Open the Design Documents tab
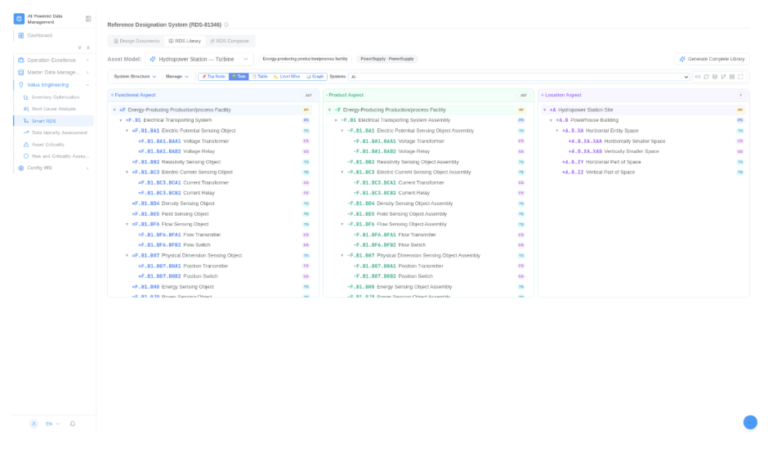768x457 pixels. coord(137,41)
